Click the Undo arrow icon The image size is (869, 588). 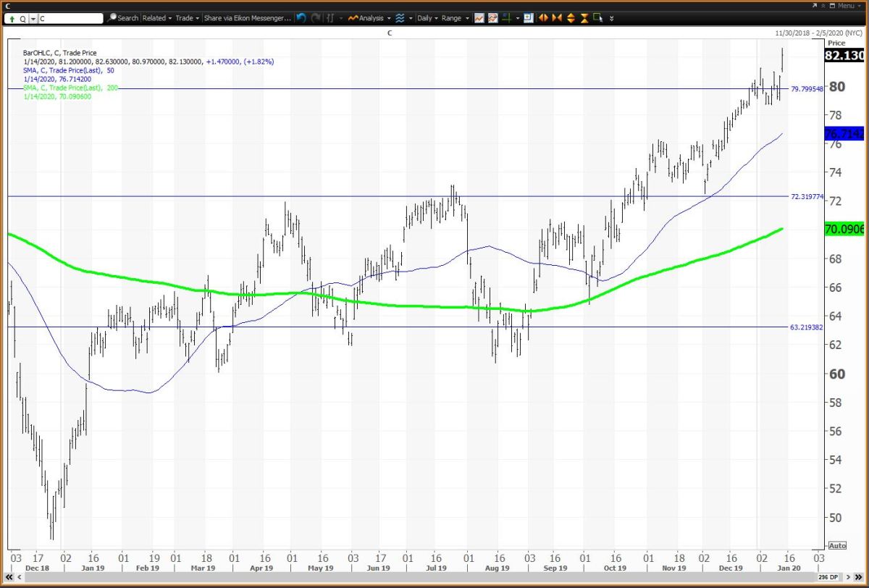301,18
